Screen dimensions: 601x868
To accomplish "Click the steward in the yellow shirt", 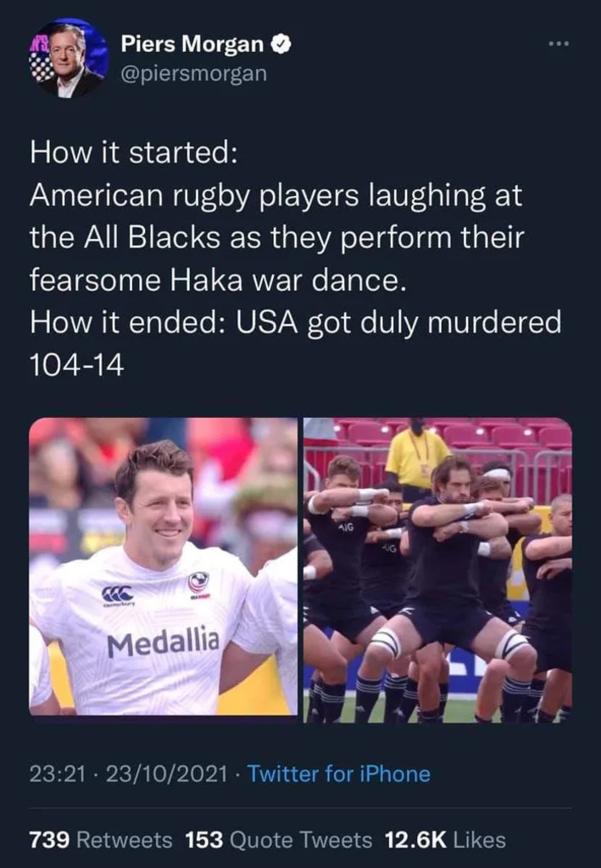I will (x=415, y=455).
